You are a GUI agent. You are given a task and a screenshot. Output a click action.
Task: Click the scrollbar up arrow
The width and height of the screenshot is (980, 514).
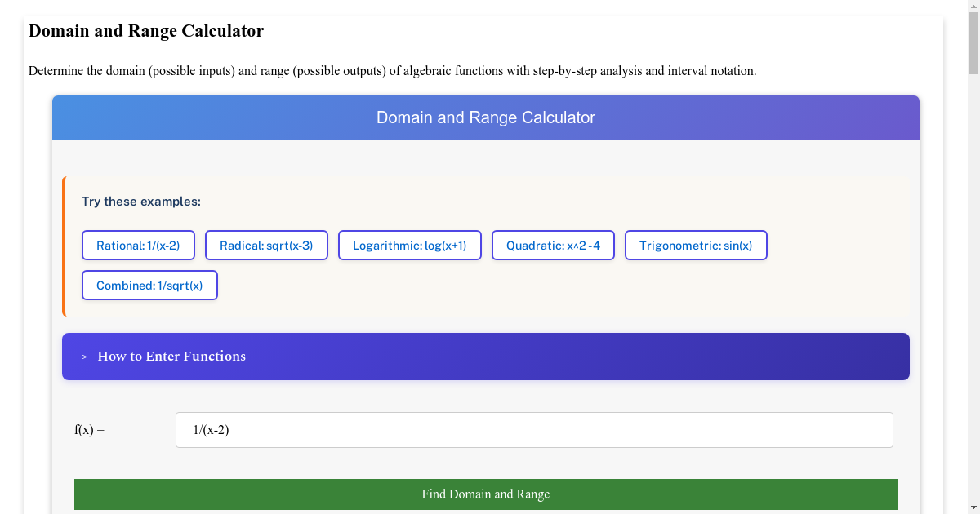click(x=973, y=7)
